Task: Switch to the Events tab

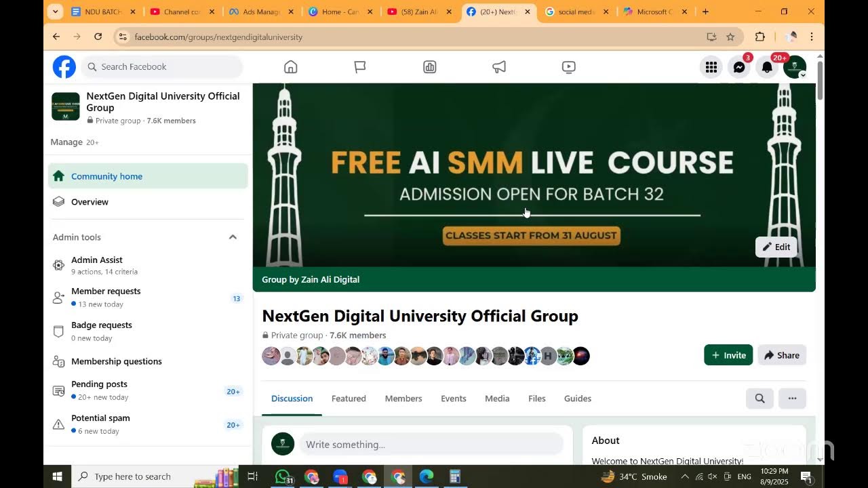Action: point(454,399)
